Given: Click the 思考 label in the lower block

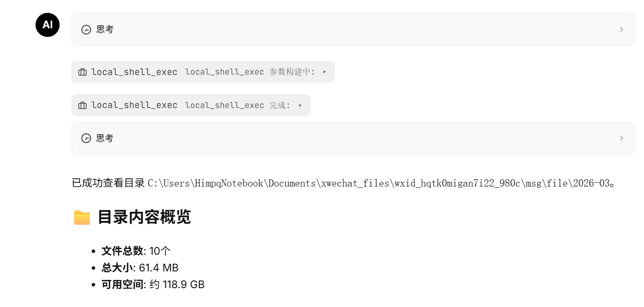Looking at the screenshot, I should point(105,138).
